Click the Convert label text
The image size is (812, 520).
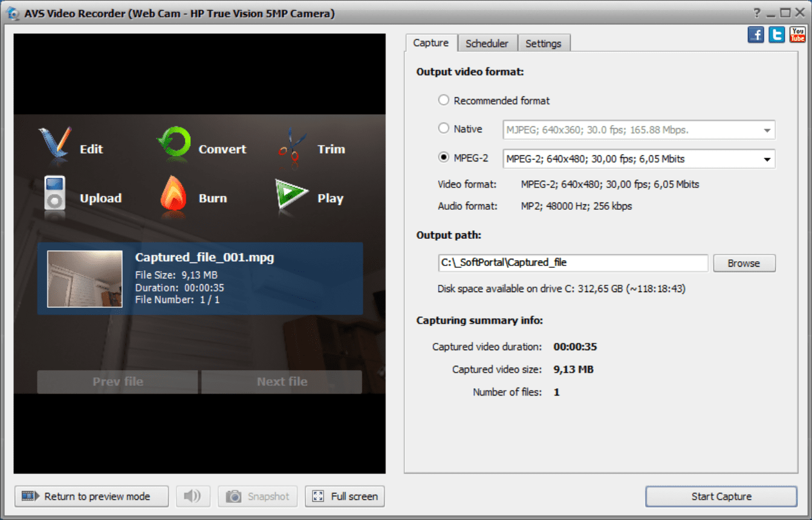click(x=222, y=149)
